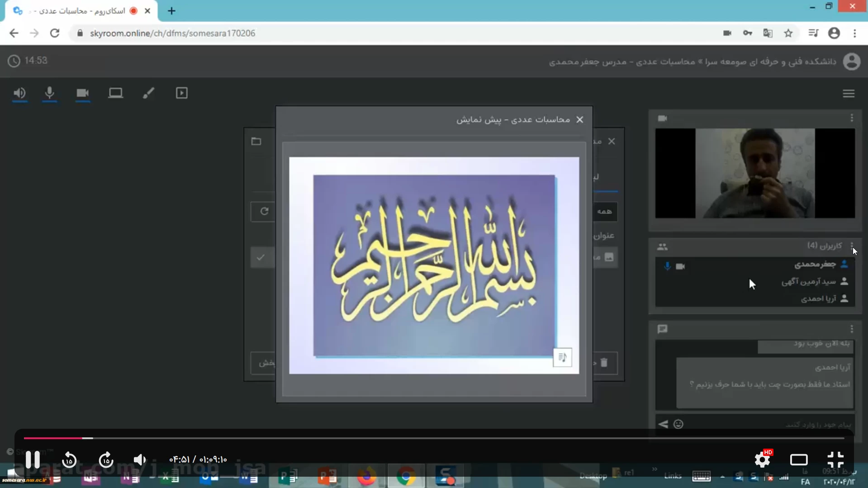Click the image file icon in the file list

coord(609,257)
